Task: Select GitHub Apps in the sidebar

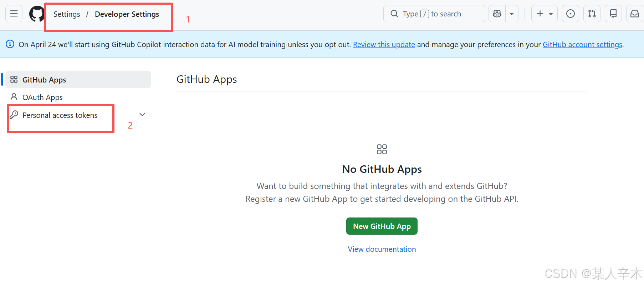Action: coord(78,80)
